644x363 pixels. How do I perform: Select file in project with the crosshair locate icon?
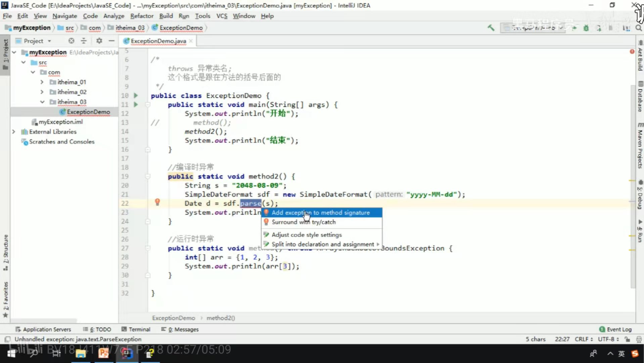click(71, 41)
